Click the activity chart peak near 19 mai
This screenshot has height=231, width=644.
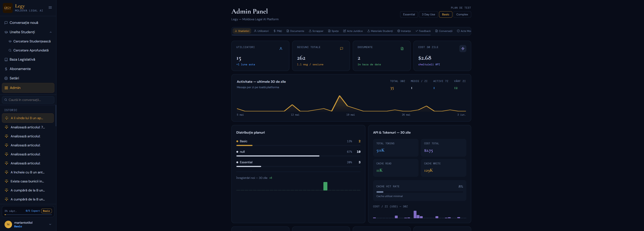click(340, 96)
